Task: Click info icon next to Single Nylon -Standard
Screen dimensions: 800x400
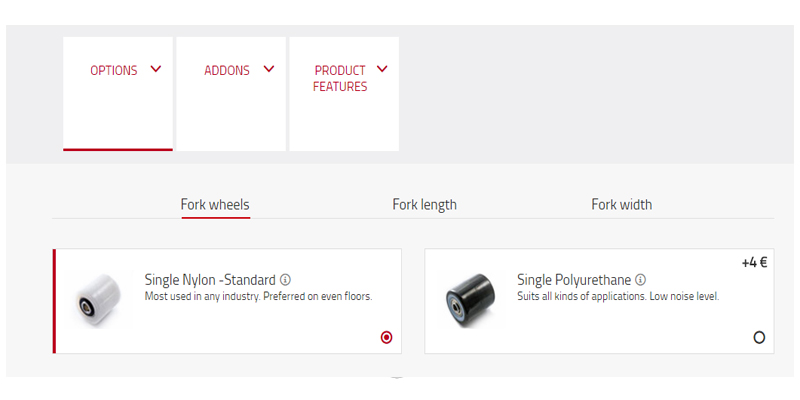Action: 285,280
